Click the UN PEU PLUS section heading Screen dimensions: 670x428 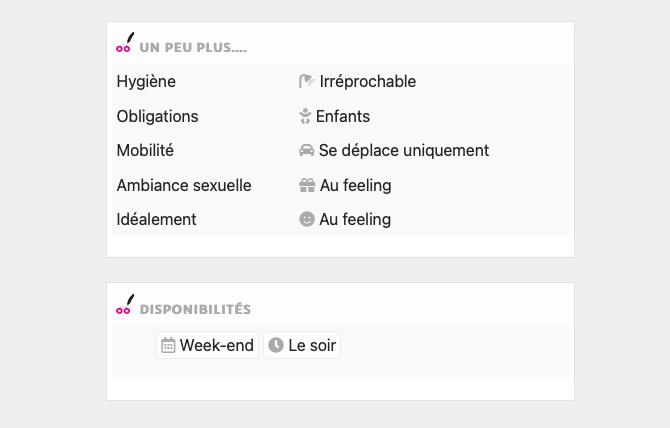pos(193,47)
